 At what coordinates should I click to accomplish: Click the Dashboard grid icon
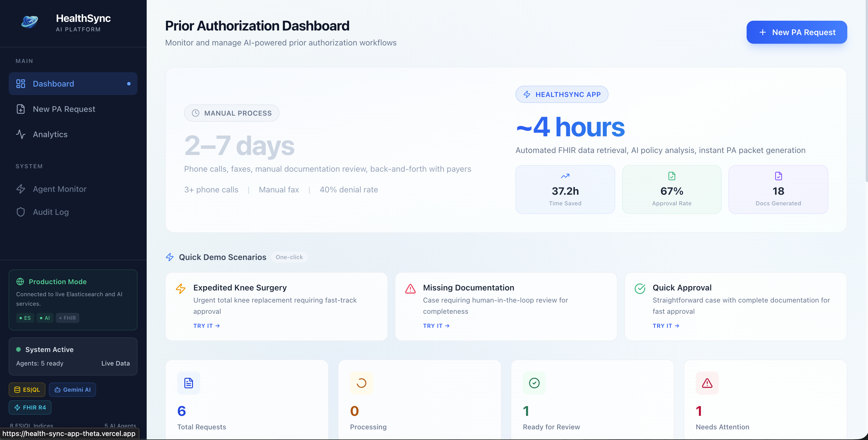[x=20, y=84]
